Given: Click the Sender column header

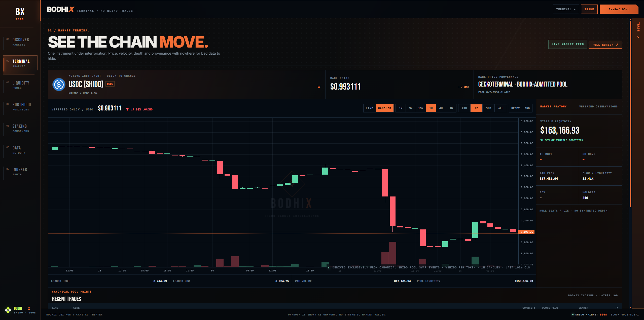Looking at the screenshot, I should [x=583, y=308].
